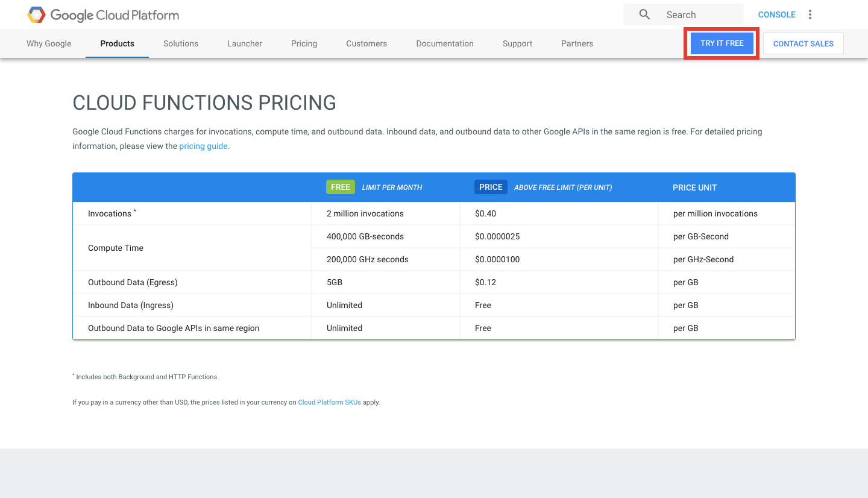Image resolution: width=868 pixels, height=498 pixels.
Task: Click the search magnifier icon
Action: coord(644,14)
